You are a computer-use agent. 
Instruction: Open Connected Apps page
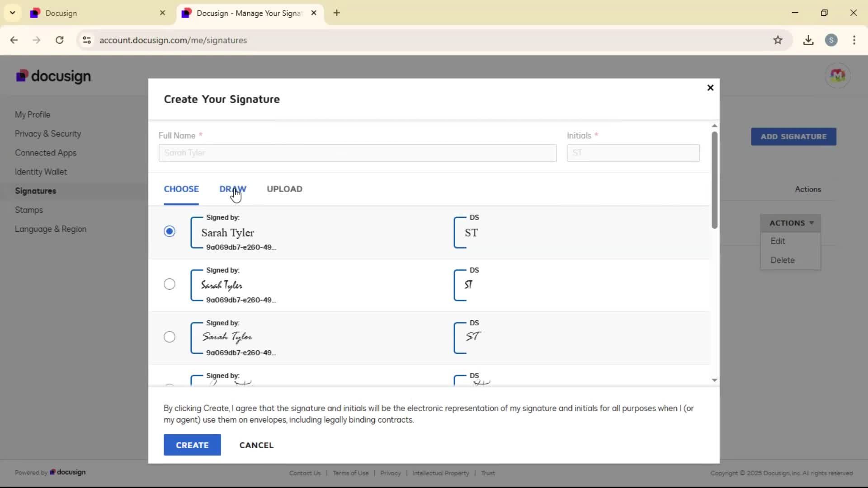click(x=46, y=153)
